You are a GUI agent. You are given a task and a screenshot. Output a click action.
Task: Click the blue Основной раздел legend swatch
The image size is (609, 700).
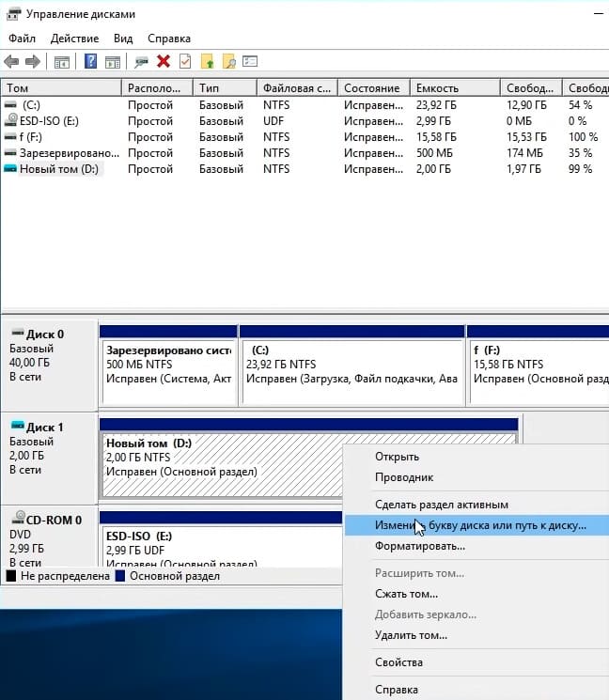click(119, 576)
